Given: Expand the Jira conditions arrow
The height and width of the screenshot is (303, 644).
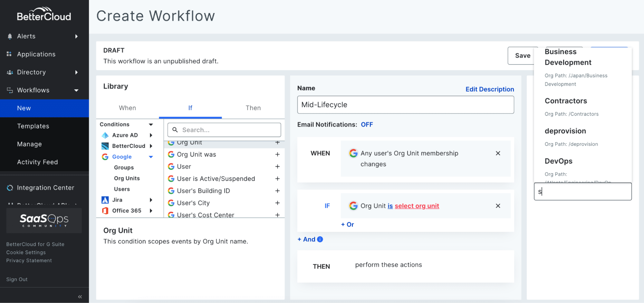Looking at the screenshot, I should tap(151, 200).
